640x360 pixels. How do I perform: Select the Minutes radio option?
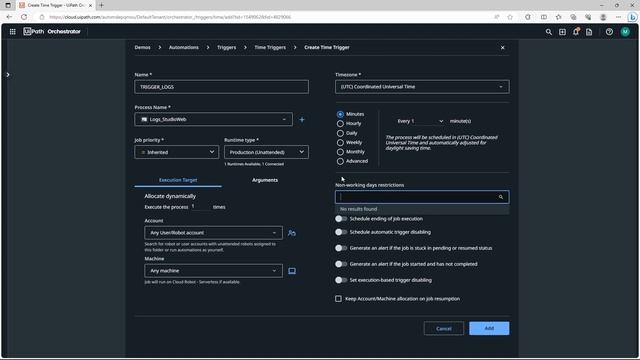(x=340, y=114)
